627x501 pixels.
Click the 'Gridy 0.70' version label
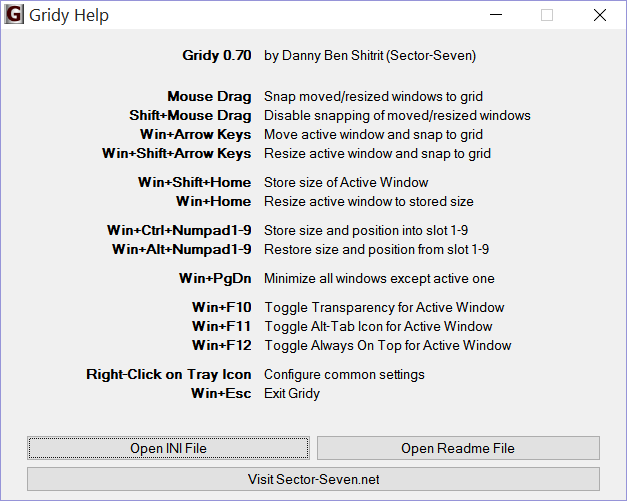[x=217, y=55]
